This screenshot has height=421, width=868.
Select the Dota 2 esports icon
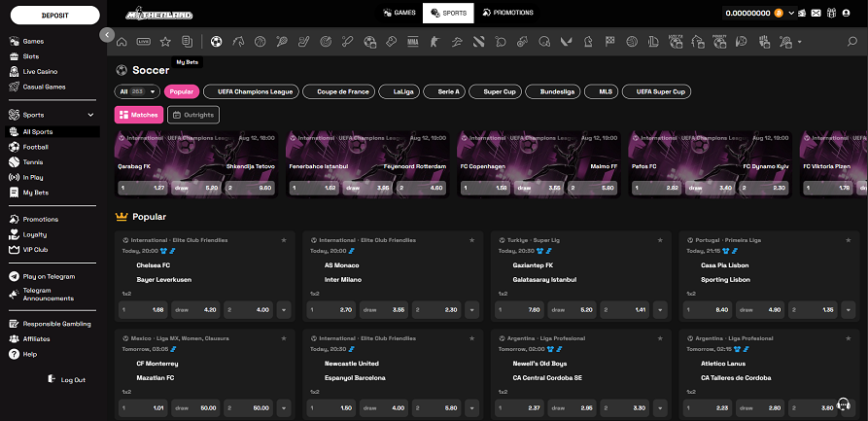[x=478, y=42]
